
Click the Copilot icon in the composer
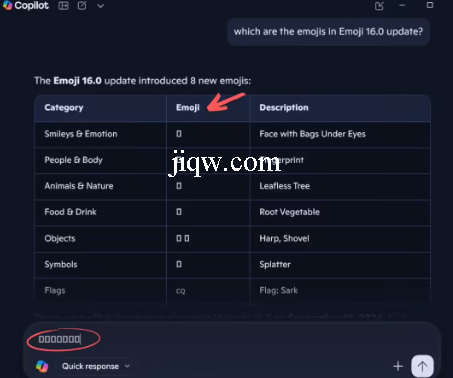pos(42,366)
